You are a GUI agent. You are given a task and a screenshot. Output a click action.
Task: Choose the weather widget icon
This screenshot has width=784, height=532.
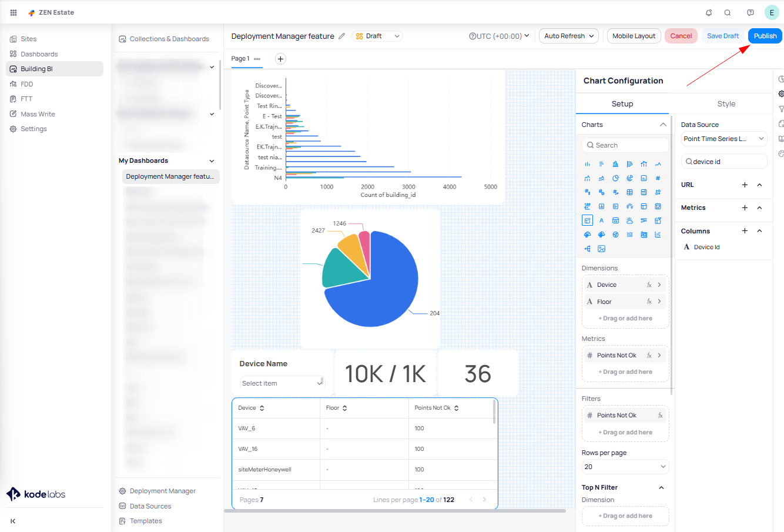click(629, 220)
